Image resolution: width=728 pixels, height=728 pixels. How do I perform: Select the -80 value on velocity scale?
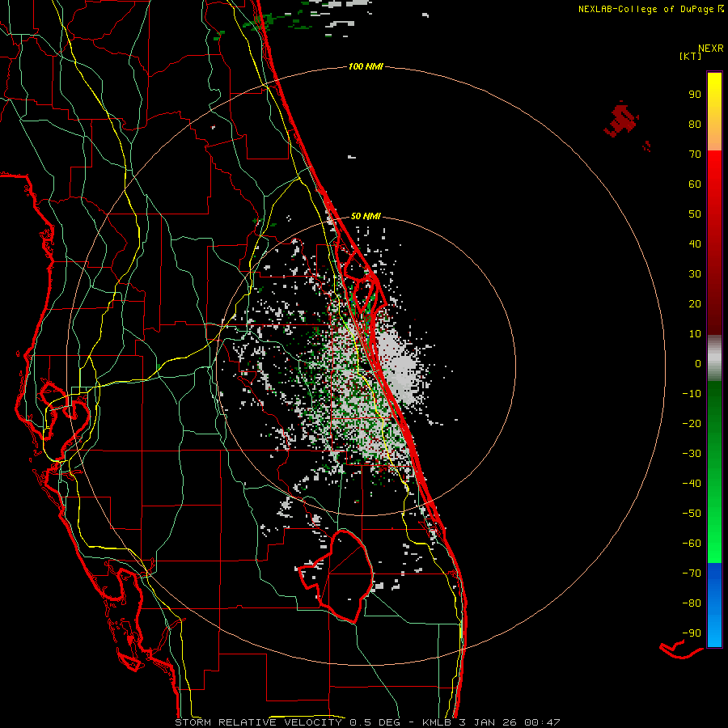click(x=692, y=603)
